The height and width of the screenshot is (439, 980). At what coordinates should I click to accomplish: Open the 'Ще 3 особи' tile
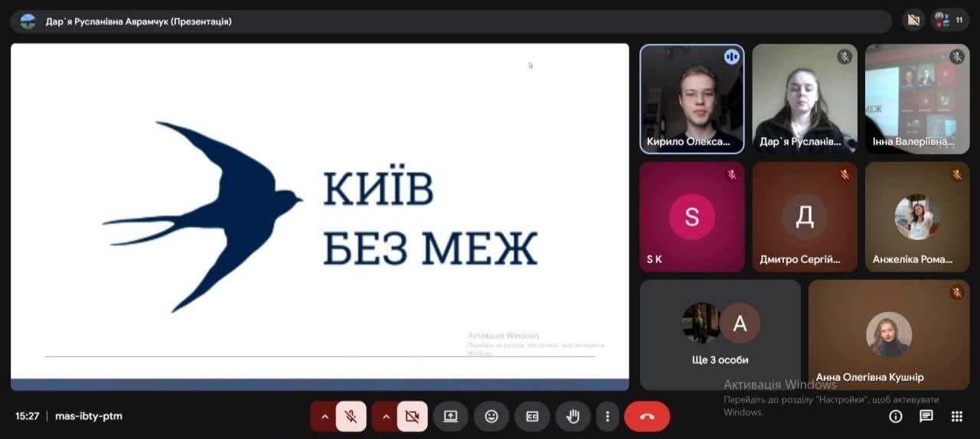coord(720,334)
